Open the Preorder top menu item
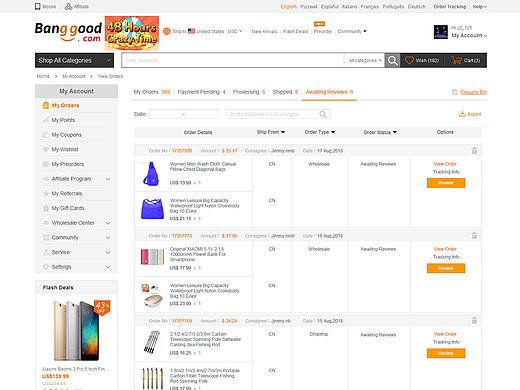Viewport: 520px width, 390px height. click(x=323, y=31)
